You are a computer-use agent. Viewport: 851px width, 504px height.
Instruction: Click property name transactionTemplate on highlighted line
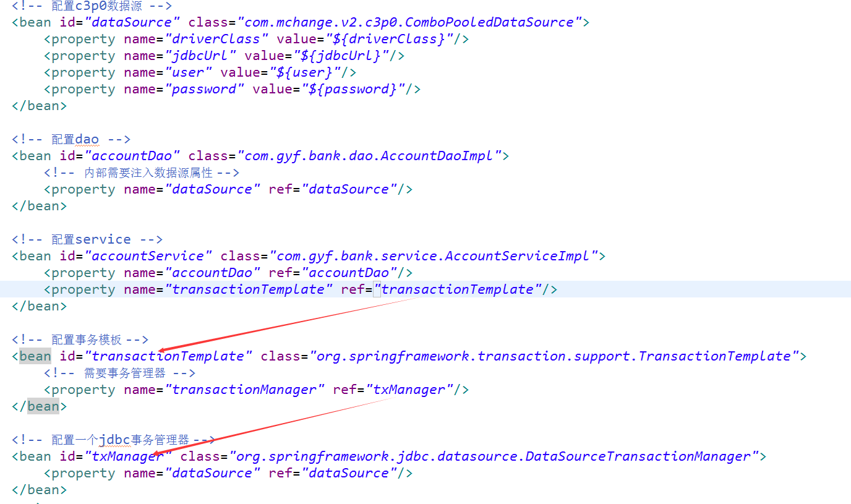point(249,289)
